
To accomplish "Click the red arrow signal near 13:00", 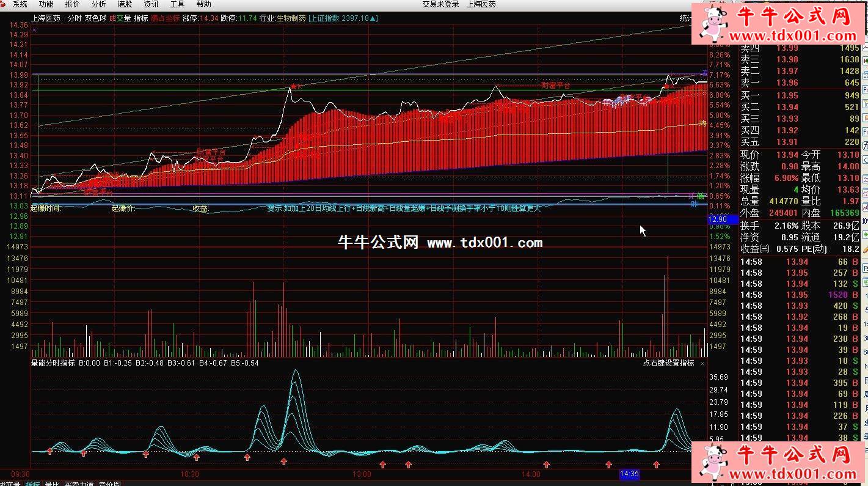I will 382,465.
